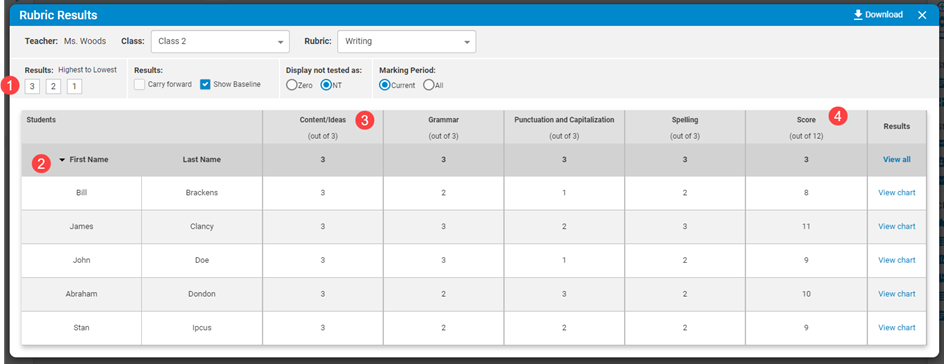Select result level 2 box
Image resolution: width=944 pixels, height=364 pixels.
[53, 87]
